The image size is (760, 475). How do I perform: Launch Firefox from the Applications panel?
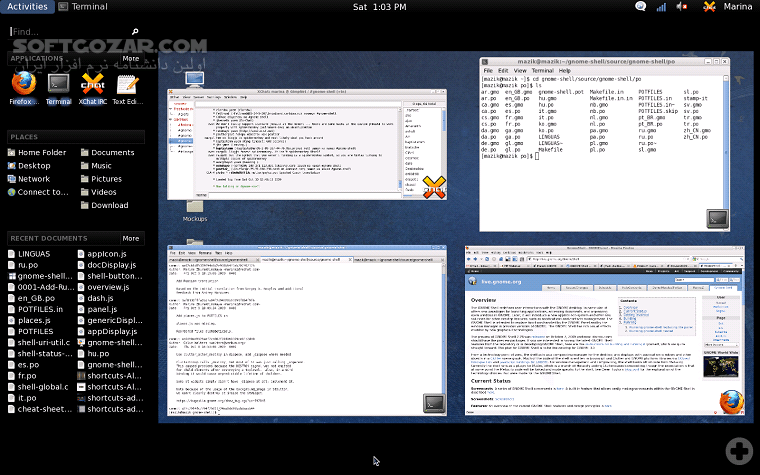(24, 84)
